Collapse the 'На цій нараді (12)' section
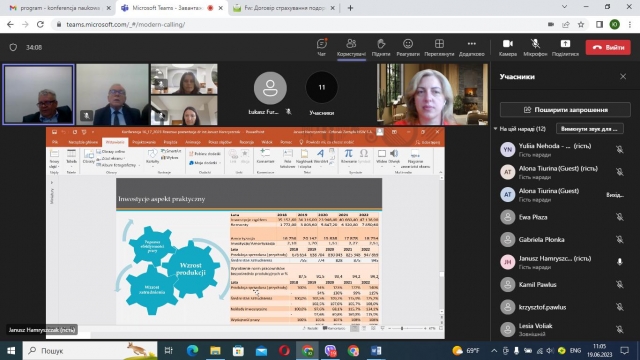 (x=495, y=129)
